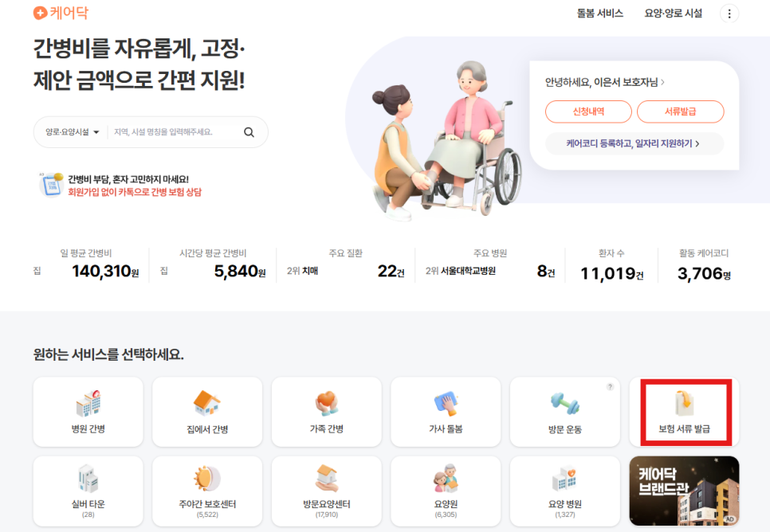Click the 서류발급 button
The height and width of the screenshot is (532, 770).
pos(680,112)
